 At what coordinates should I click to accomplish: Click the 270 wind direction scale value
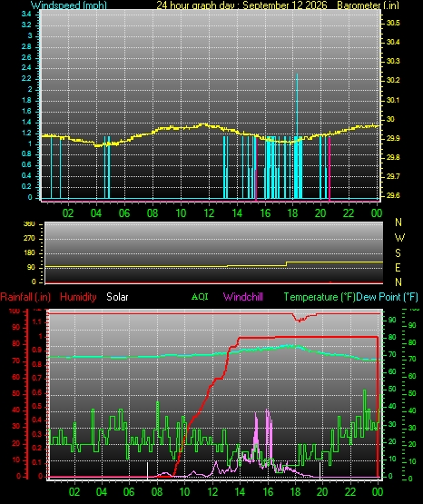29,239
